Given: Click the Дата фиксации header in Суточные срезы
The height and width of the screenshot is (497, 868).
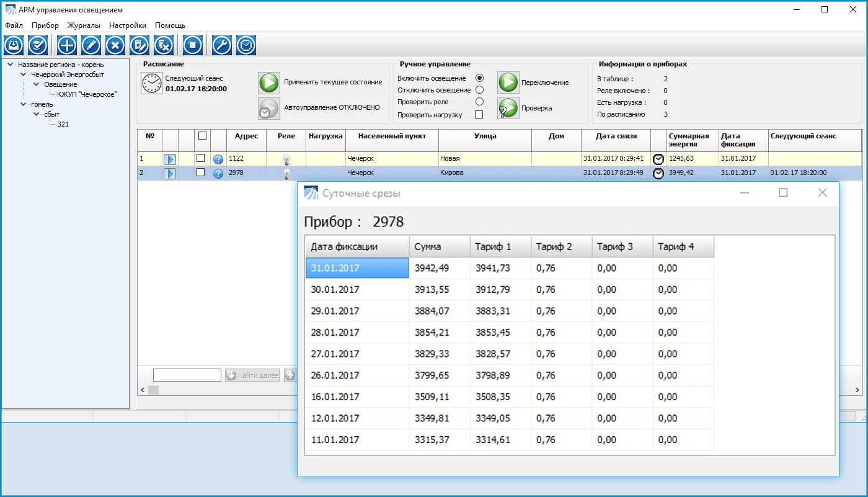Looking at the screenshot, I should click(x=357, y=246).
